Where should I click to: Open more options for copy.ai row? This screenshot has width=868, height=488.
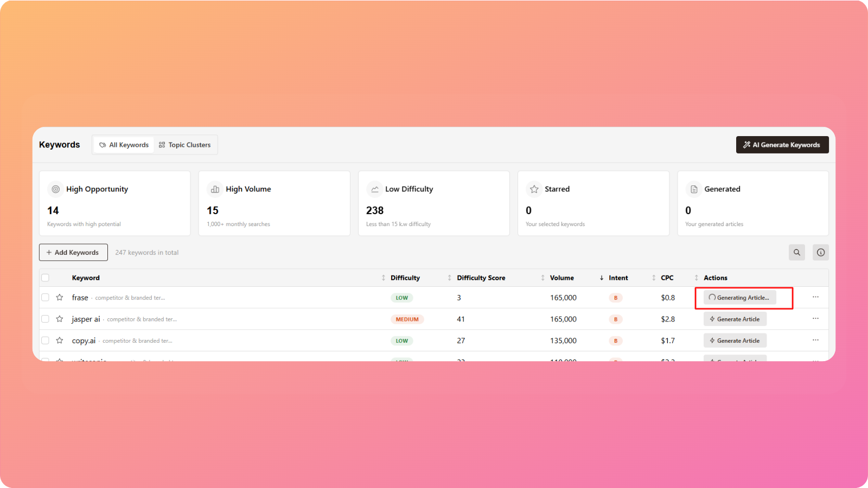point(815,341)
